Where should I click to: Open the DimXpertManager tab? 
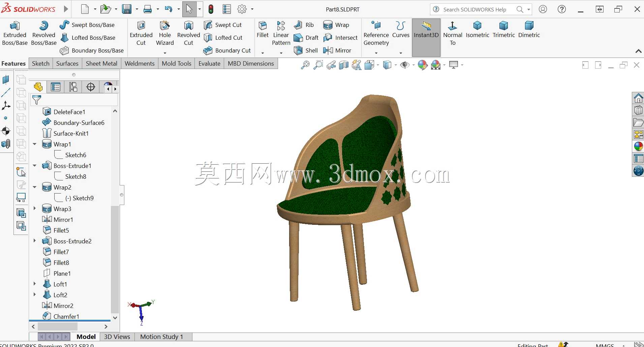click(x=91, y=87)
